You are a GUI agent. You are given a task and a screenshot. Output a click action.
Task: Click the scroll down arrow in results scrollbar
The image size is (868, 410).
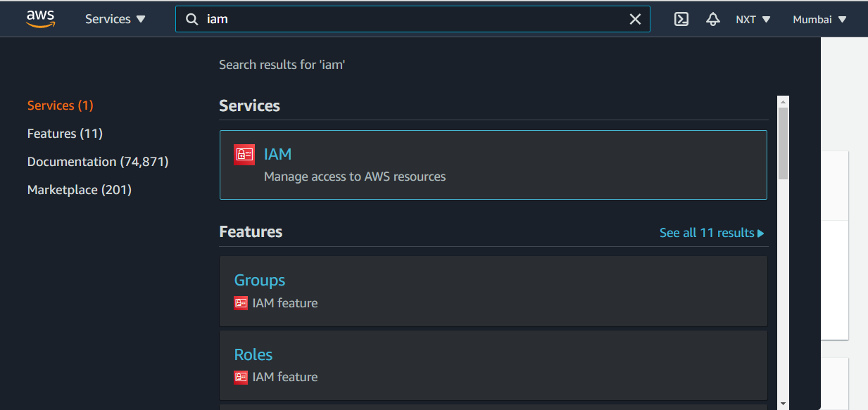(x=783, y=403)
